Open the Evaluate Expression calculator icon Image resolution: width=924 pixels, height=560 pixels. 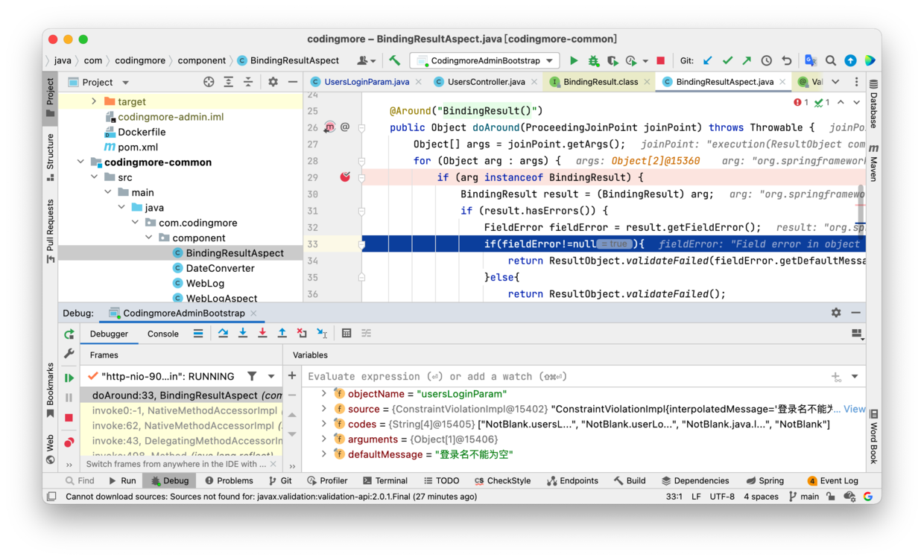(346, 334)
